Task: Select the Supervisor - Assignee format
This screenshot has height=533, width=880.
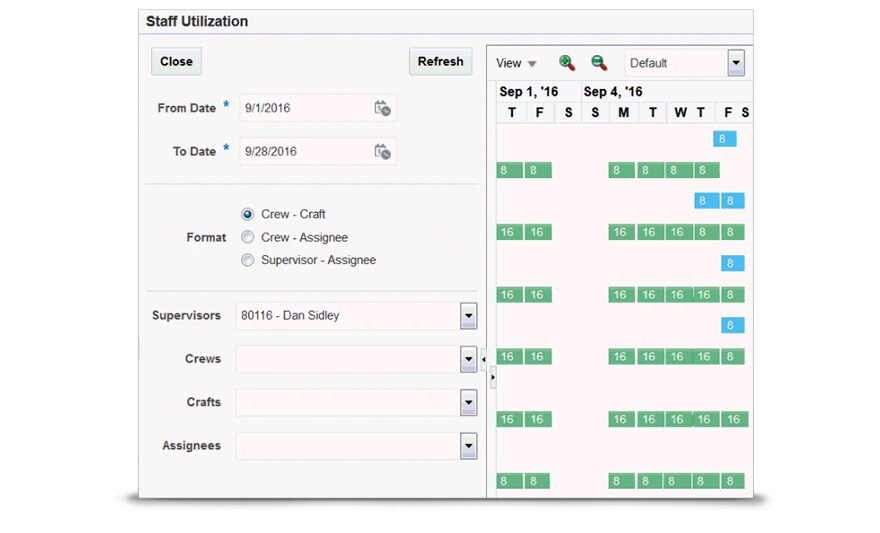Action: tap(248, 260)
